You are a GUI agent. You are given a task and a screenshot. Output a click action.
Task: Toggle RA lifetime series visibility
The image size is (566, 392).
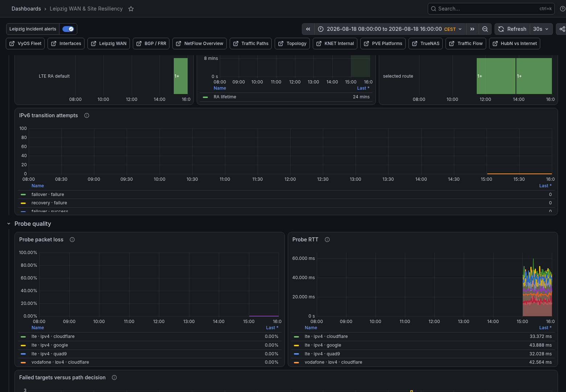pyautogui.click(x=225, y=97)
